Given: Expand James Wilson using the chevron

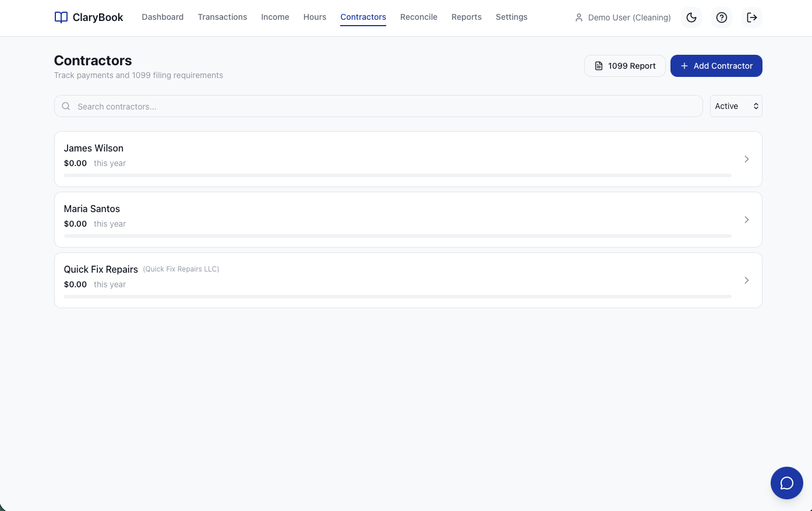Looking at the screenshot, I should click(x=746, y=159).
